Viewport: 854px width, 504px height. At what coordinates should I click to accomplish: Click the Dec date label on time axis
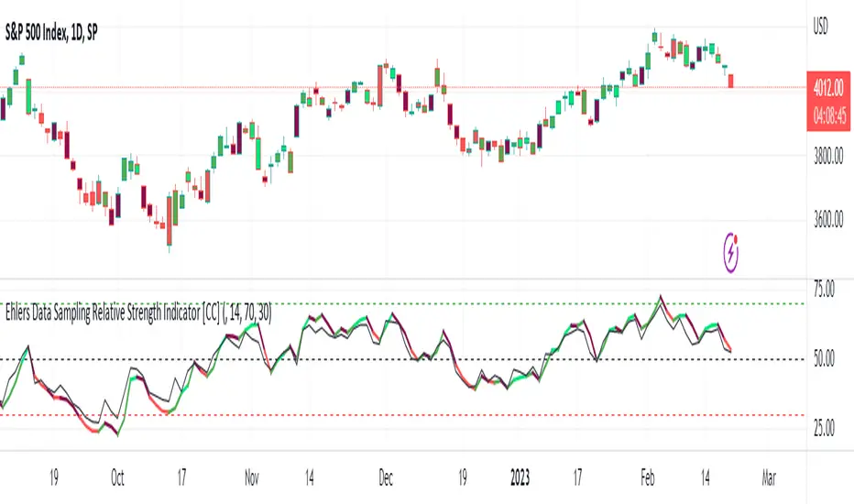click(x=385, y=477)
